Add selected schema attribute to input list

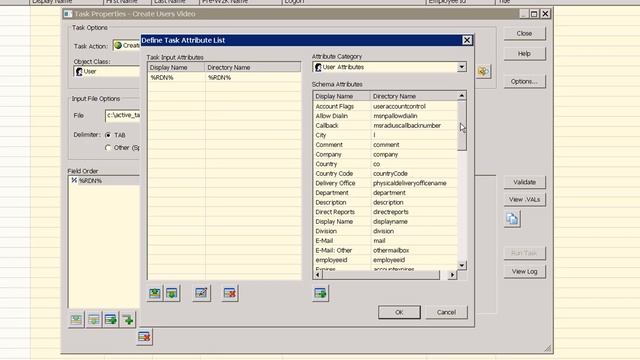[320, 293]
